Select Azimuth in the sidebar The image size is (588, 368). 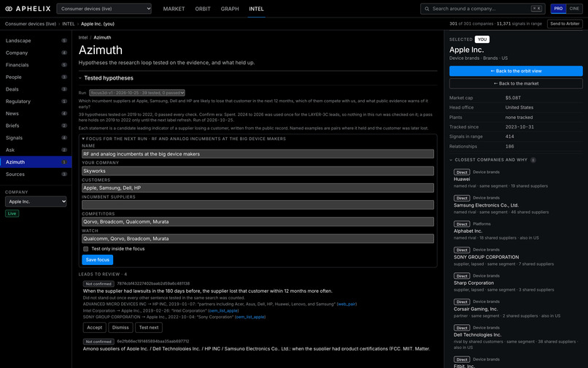[x=36, y=162]
